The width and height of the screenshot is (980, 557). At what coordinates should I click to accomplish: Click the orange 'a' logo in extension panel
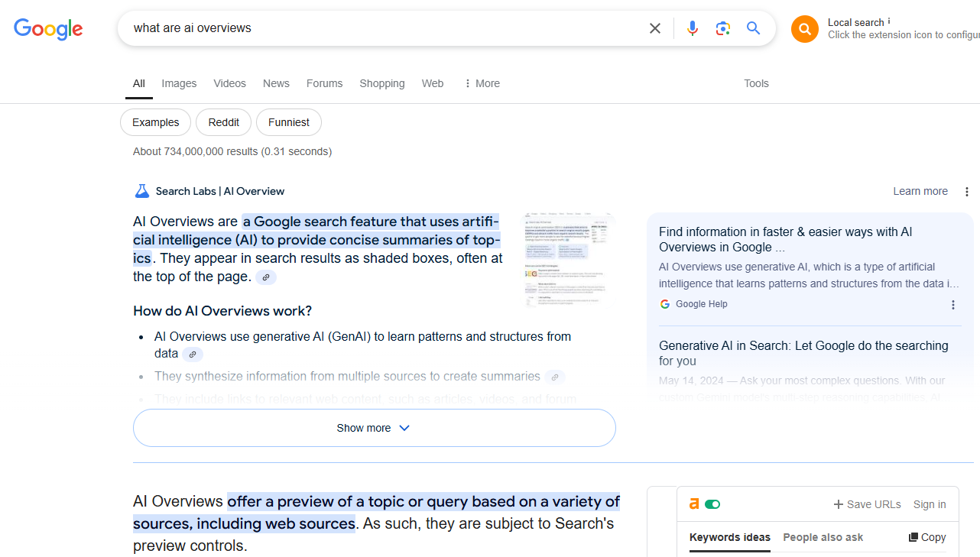tap(694, 504)
